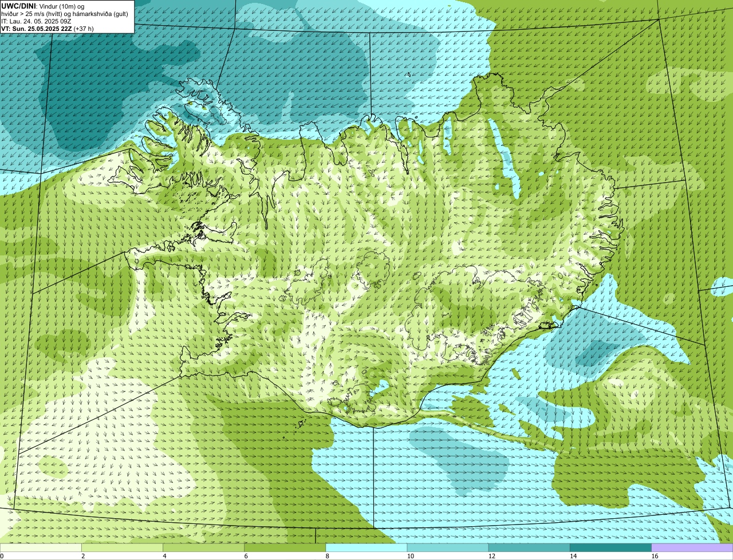
Task: Click the legend scale label "4"
Action: (x=164, y=556)
